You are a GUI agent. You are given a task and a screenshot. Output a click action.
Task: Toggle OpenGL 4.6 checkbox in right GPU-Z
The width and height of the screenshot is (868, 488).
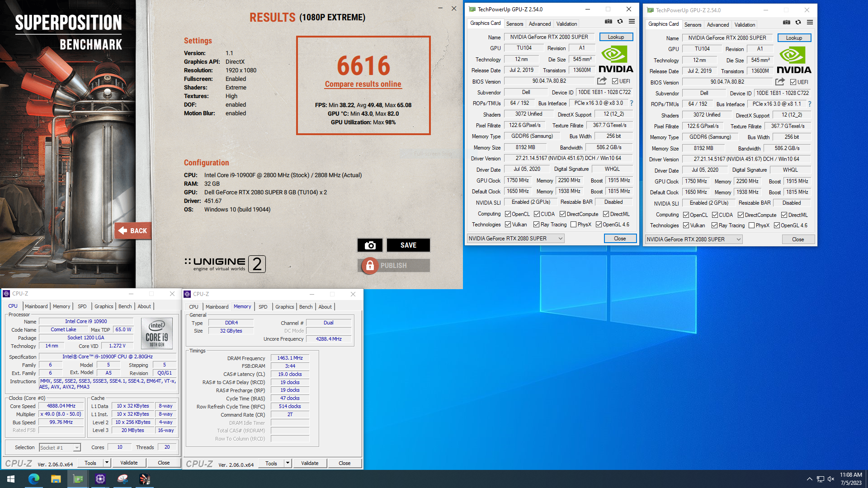(x=777, y=225)
